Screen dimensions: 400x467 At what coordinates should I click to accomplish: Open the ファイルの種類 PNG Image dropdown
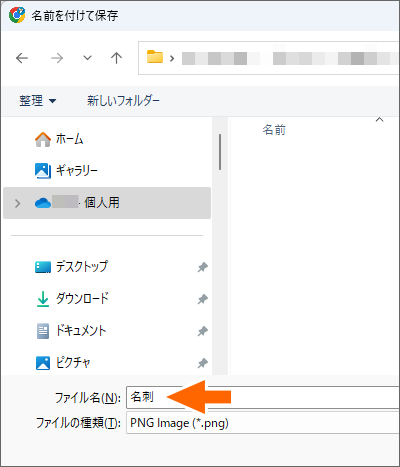[263, 423]
